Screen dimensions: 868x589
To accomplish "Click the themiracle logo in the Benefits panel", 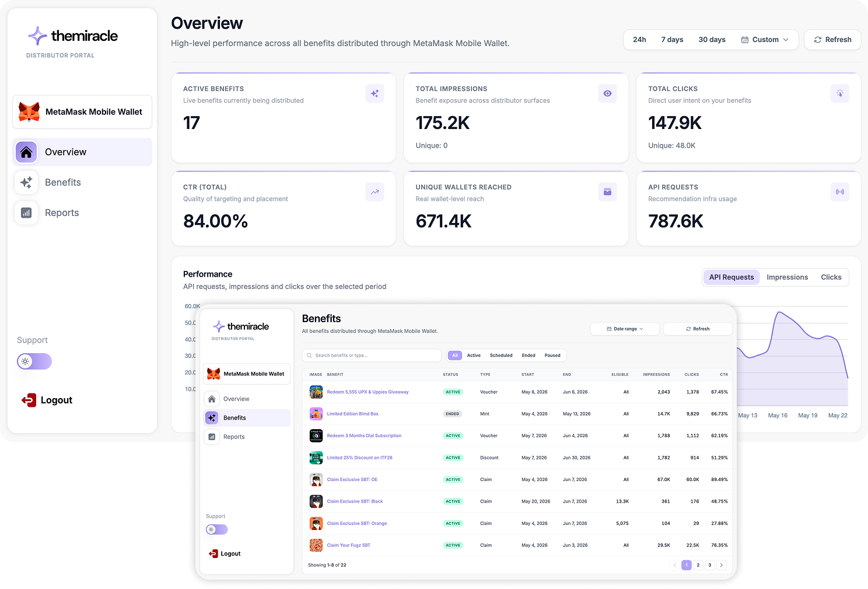I will click(241, 326).
